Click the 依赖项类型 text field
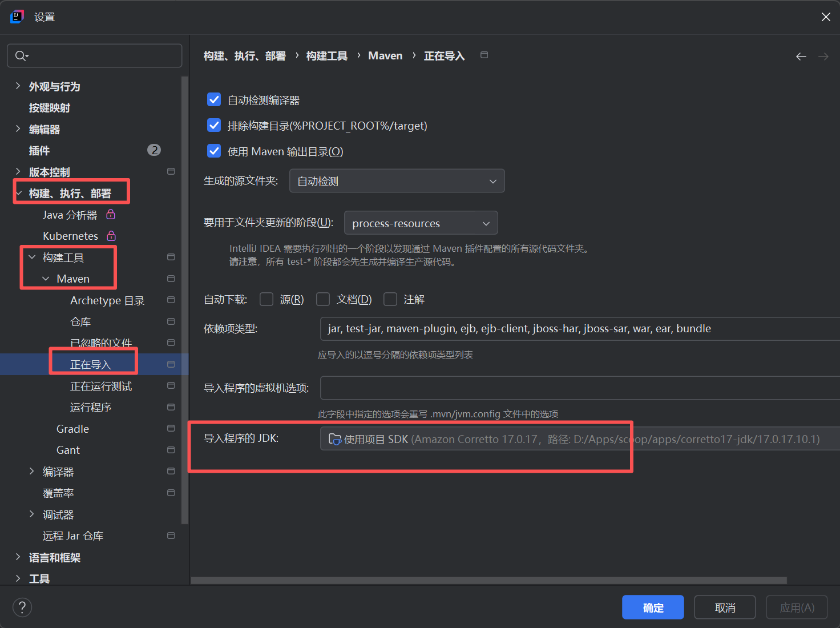 click(580, 329)
